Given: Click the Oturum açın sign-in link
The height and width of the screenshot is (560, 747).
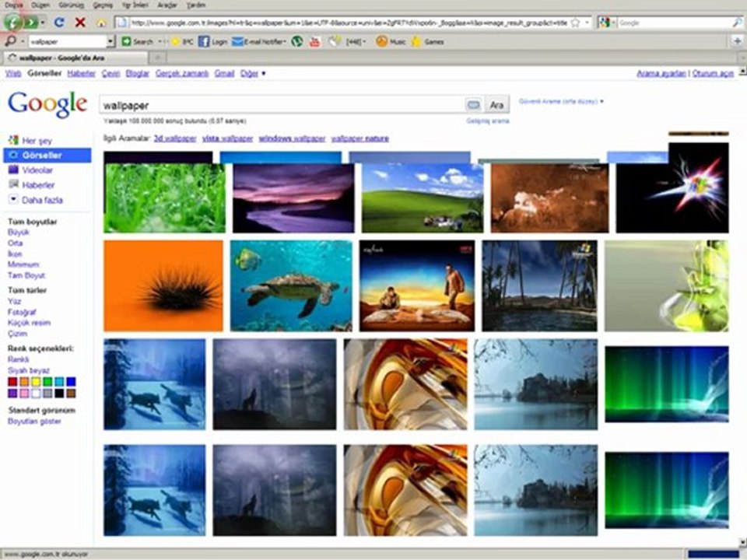Looking at the screenshot, I should click(713, 73).
